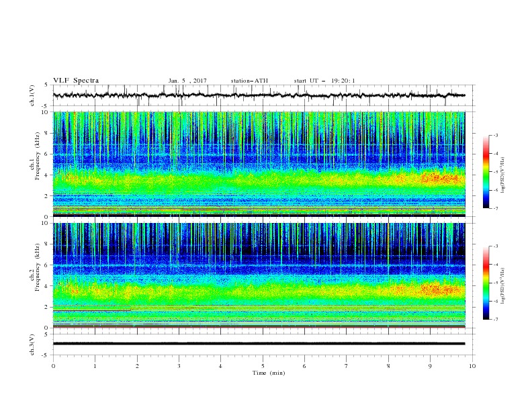Click the ch.1 color bar "log(PSD)(V²/Hz)" label

(504, 175)
